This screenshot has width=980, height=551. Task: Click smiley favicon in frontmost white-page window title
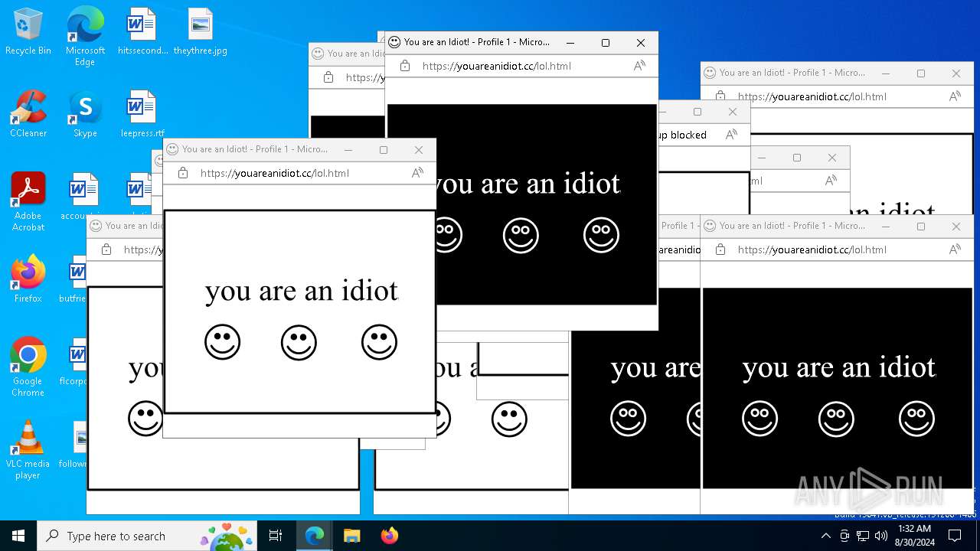coord(172,149)
